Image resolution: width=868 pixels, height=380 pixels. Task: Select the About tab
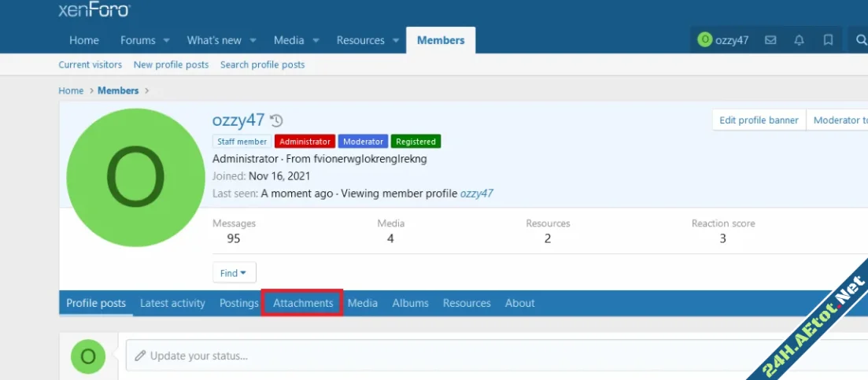[519, 303]
